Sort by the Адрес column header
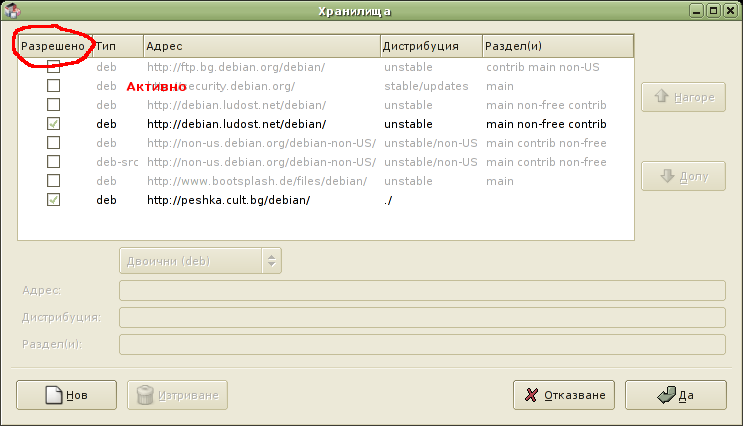The width and height of the screenshot is (743, 426). [260, 46]
